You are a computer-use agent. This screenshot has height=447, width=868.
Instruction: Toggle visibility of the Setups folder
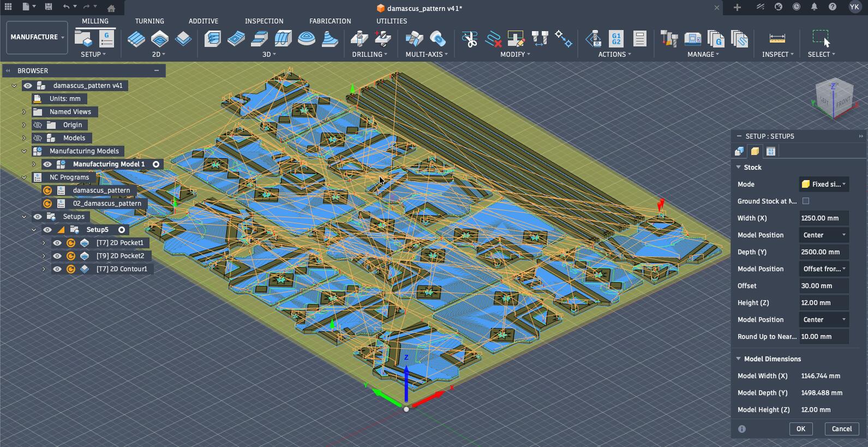38,217
